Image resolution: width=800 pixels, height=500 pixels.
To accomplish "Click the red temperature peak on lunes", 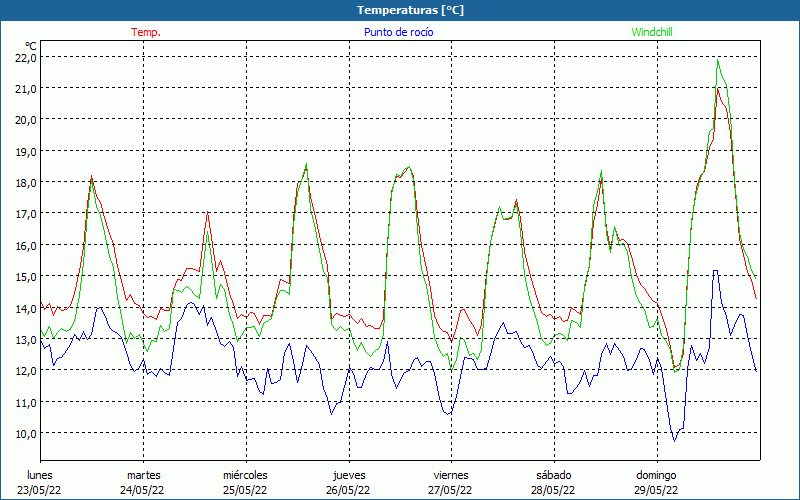I will (92, 176).
